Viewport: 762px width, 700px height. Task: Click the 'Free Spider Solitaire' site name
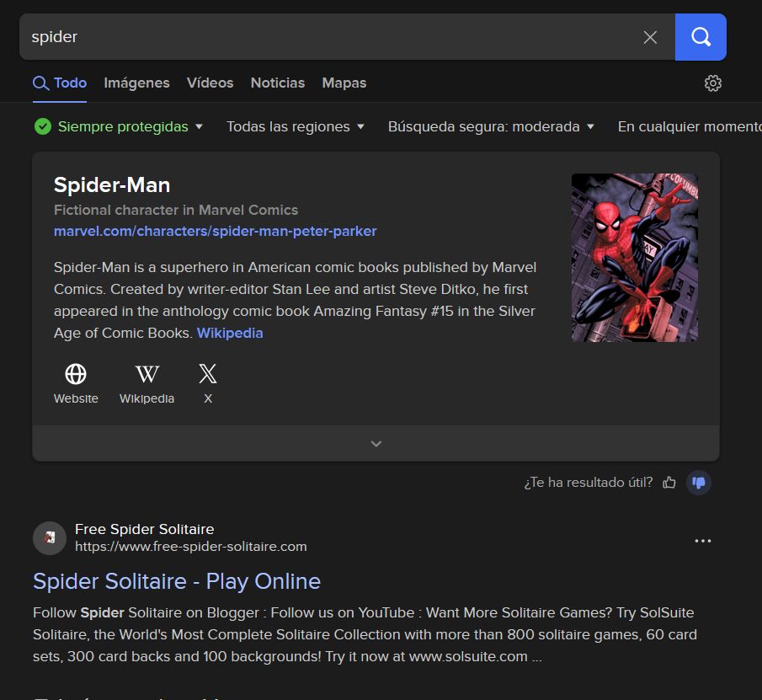pos(144,529)
